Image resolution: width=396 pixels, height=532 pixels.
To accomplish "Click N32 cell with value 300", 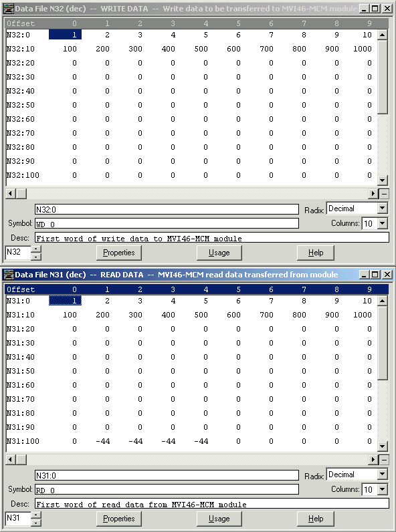I will [x=135, y=49].
